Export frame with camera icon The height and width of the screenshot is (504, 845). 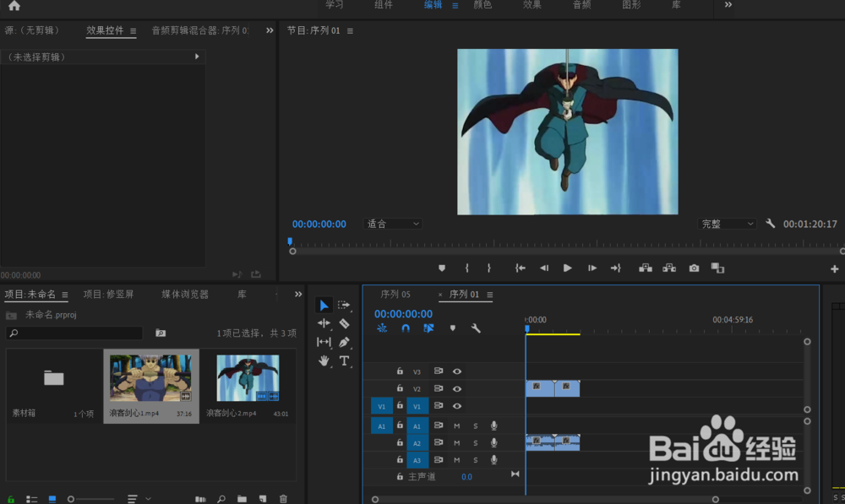point(694,268)
